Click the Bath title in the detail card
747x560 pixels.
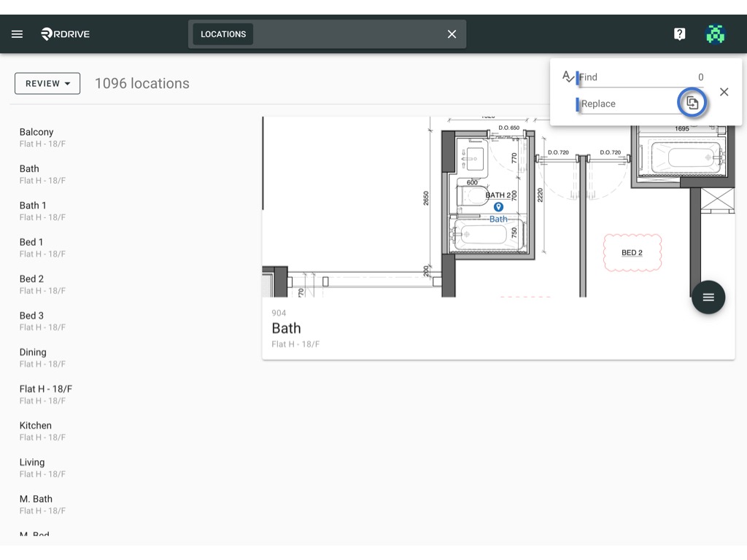(x=286, y=328)
